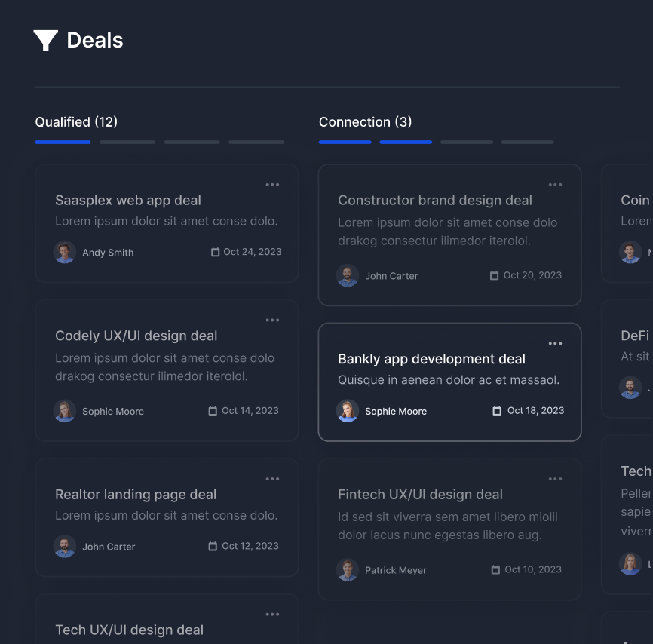653x644 pixels.
Task: Click the Qualified (12) column header
Action: [75, 121]
